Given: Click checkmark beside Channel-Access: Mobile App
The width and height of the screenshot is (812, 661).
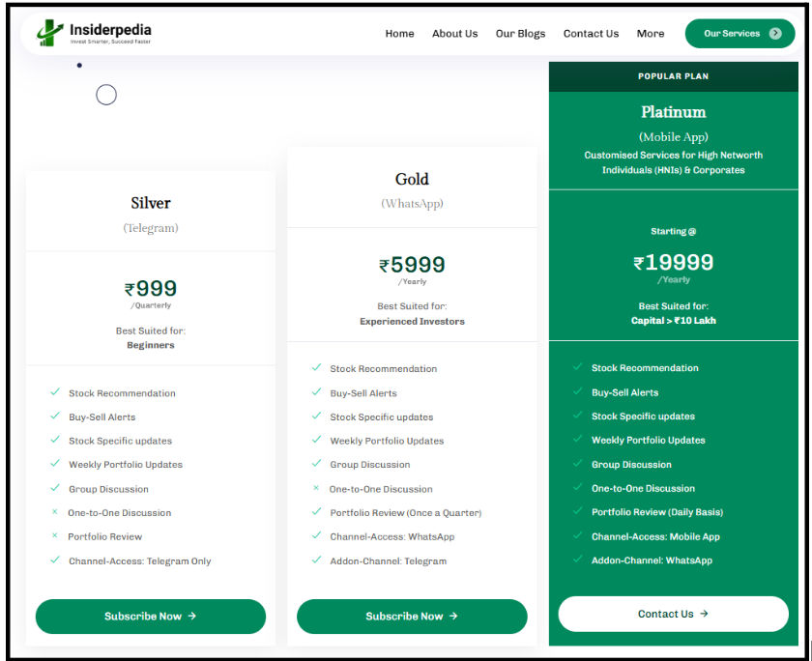Looking at the screenshot, I should (x=578, y=535).
